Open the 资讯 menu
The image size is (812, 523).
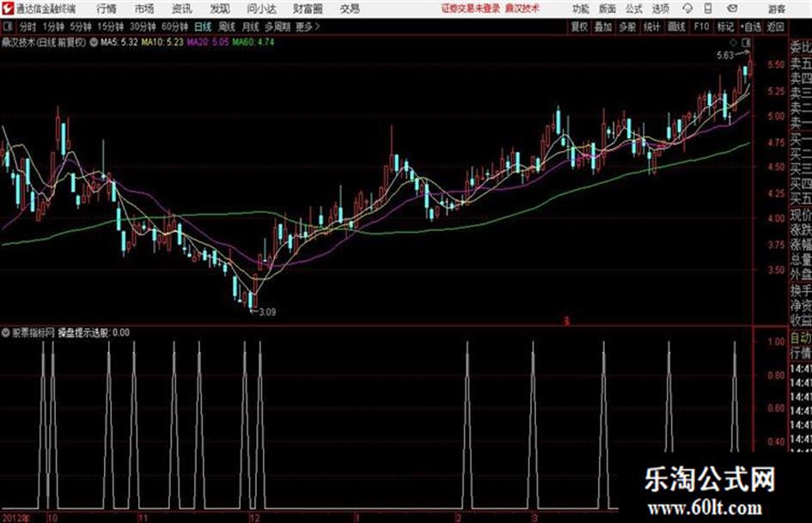click(x=181, y=9)
